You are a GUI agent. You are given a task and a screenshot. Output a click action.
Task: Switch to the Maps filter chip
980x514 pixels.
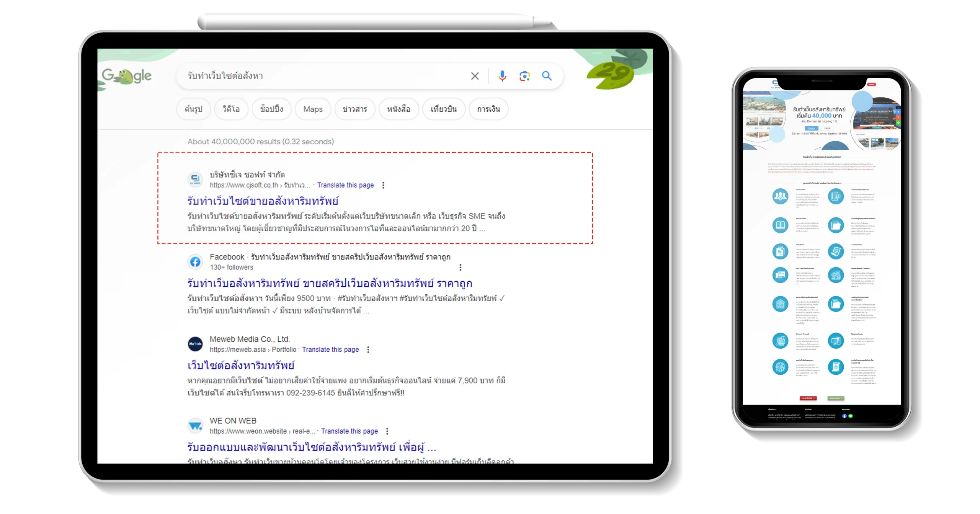313,109
